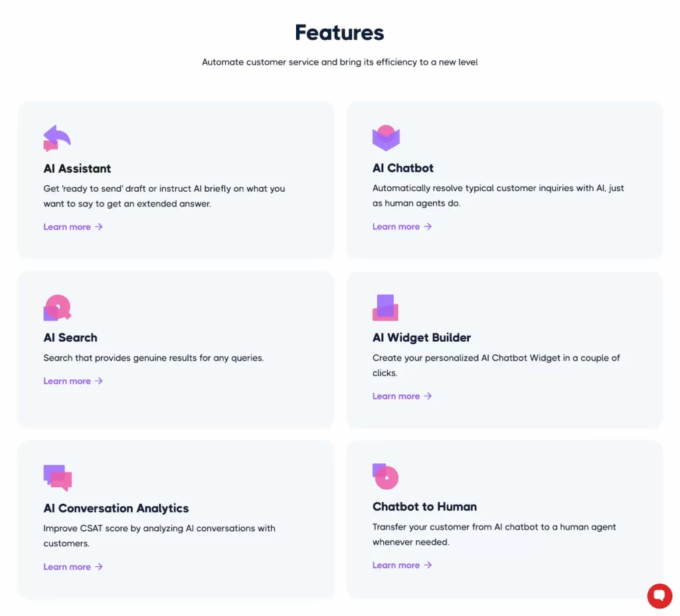Open Learn more under AI Assistant

click(x=67, y=226)
